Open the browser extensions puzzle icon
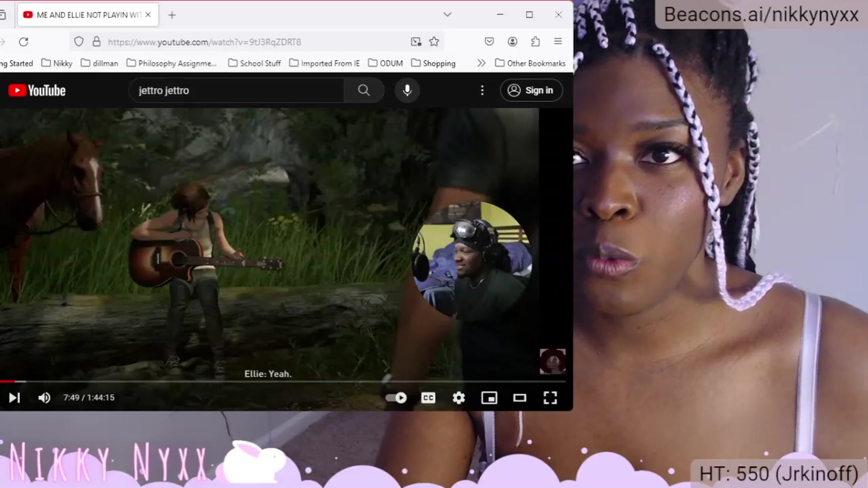Screen dimensions: 868x488 coord(535,42)
